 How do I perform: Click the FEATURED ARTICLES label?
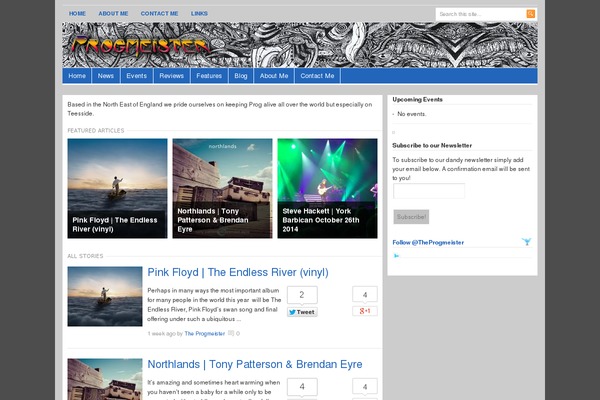click(96, 131)
